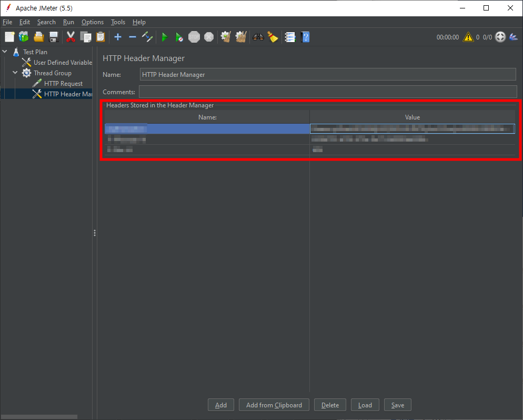Open the Run menu
This screenshot has height=420, width=523.
[x=68, y=22]
